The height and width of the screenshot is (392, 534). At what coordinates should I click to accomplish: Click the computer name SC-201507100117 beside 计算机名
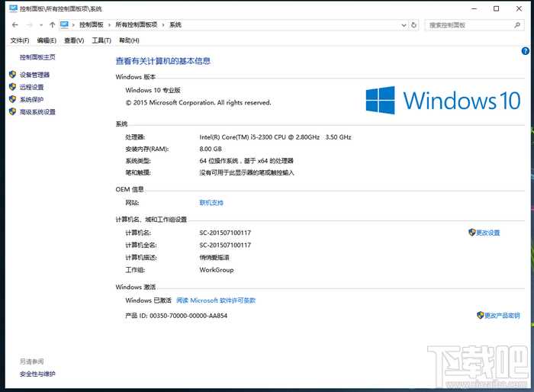[x=225, y=233]
